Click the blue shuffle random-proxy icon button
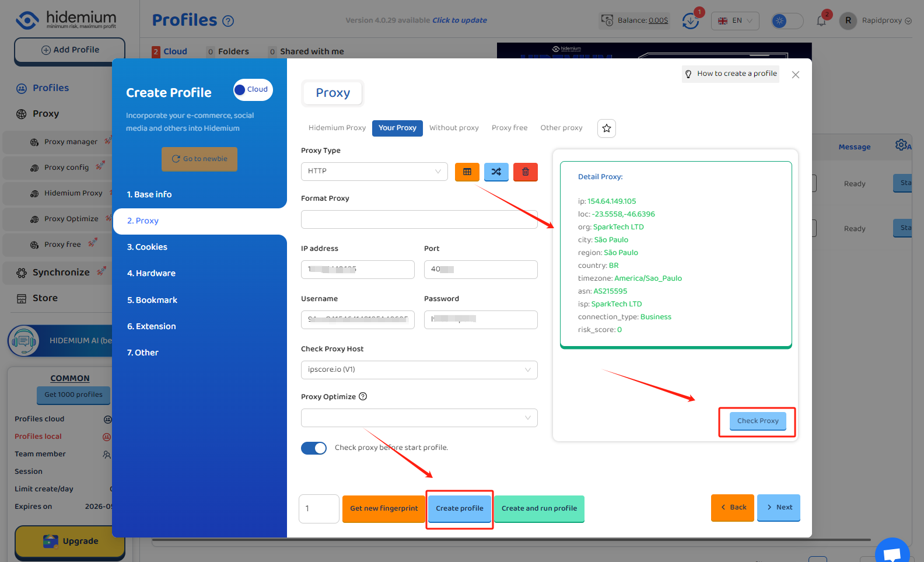This screenshot has width=924, height=562. coord(496,172)
